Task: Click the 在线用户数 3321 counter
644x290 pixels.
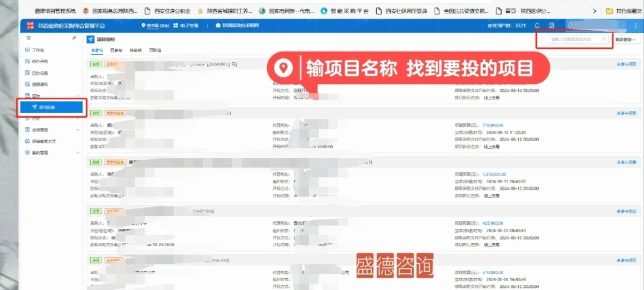Action: point(506,25)
